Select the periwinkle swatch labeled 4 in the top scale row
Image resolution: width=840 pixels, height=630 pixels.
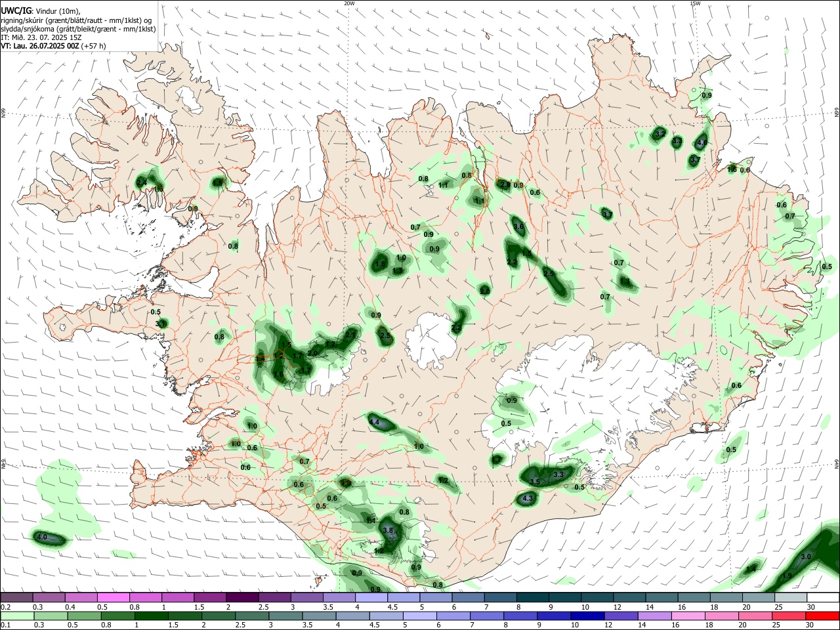[370, 597]
